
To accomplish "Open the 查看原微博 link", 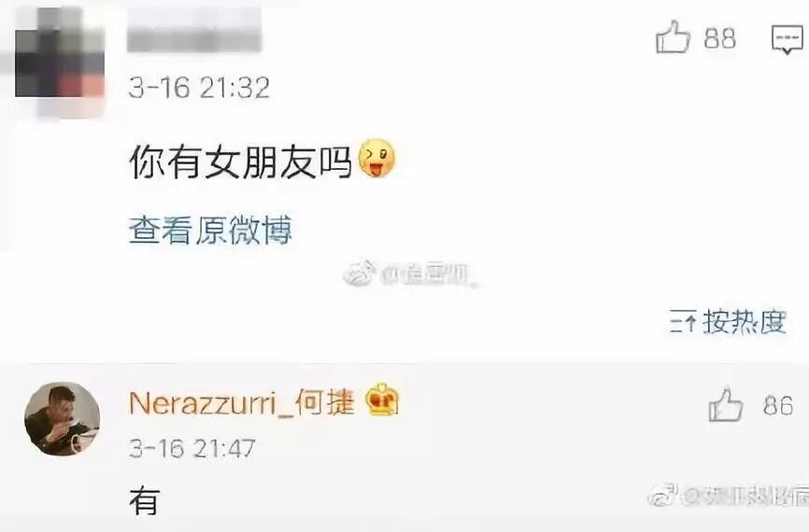I will 210,230.
